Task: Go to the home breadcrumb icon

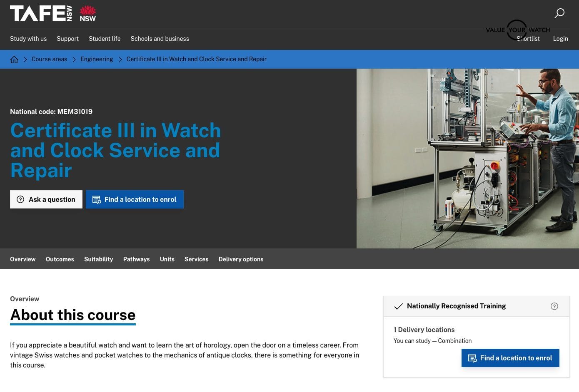Action: (x=14, y=60)
